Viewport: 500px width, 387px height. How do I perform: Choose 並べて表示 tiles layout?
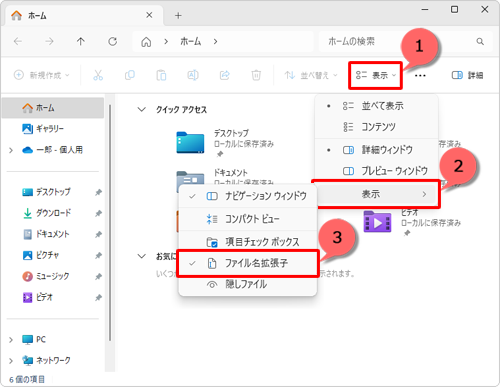pos(377,106)
